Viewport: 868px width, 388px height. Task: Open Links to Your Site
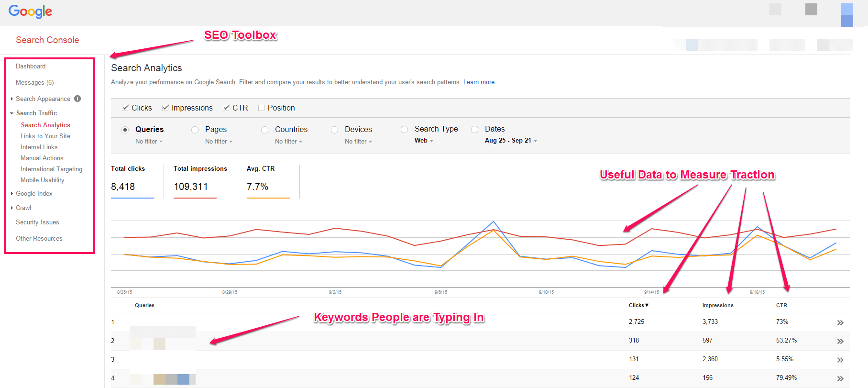(45, 136)
